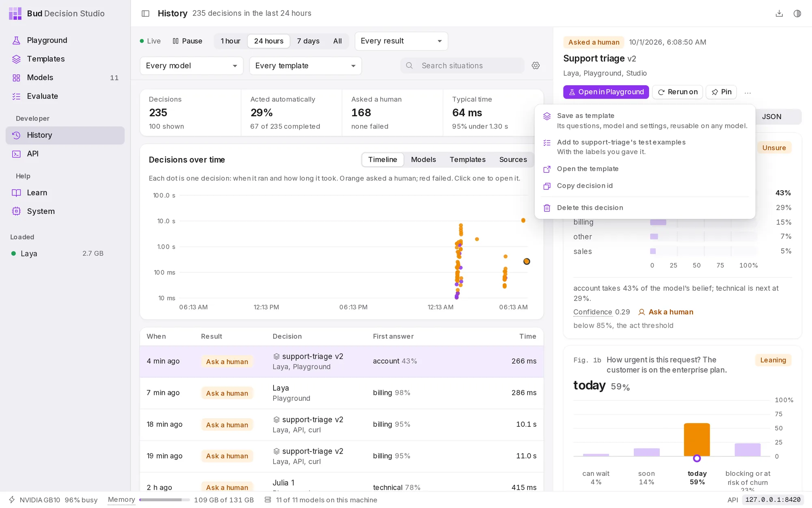Switch chart to Sources tab
The height and width of the screenshot is (508, 812).
coord(513,160)
